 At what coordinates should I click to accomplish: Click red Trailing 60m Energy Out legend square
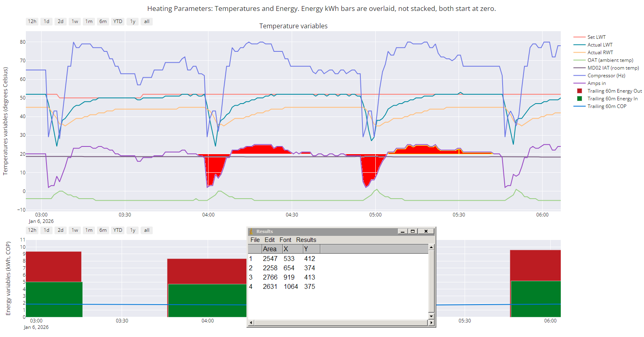pos(579,91)
